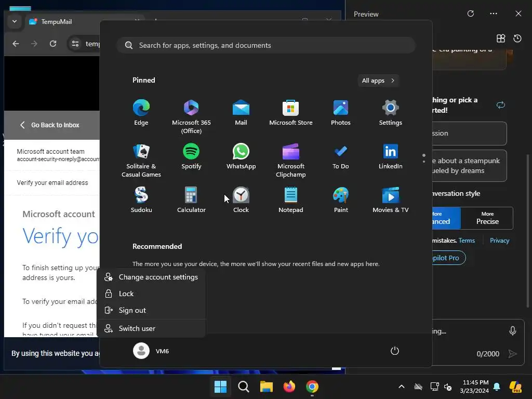
Task: Open the Mail app icon
Action: 241,113
